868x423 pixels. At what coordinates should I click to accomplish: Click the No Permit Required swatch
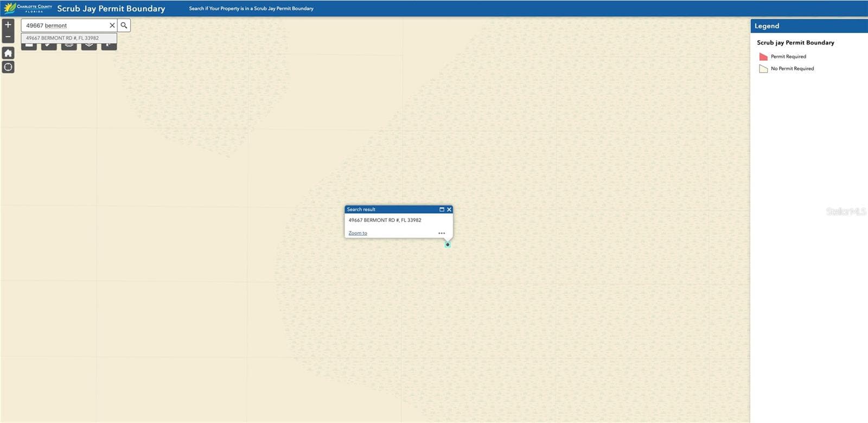[763, 69]
